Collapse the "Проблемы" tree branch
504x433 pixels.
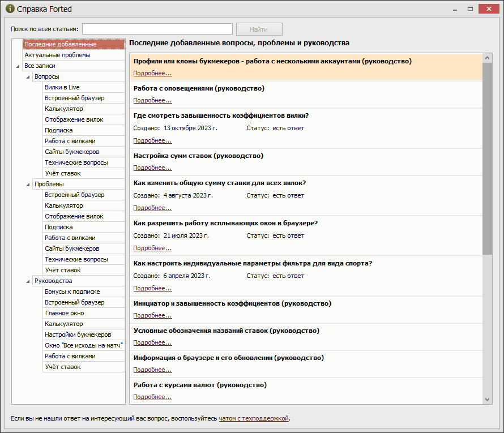[x=28, y=185]
